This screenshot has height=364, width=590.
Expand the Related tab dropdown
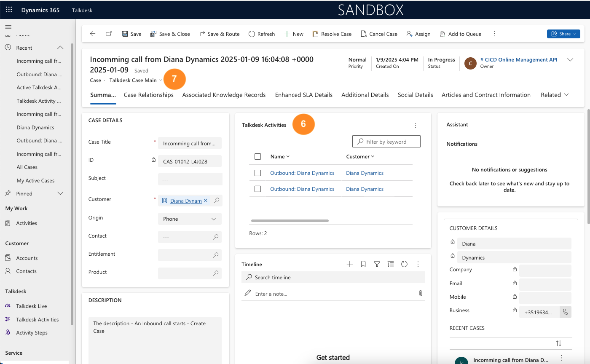tap(555, 95)
